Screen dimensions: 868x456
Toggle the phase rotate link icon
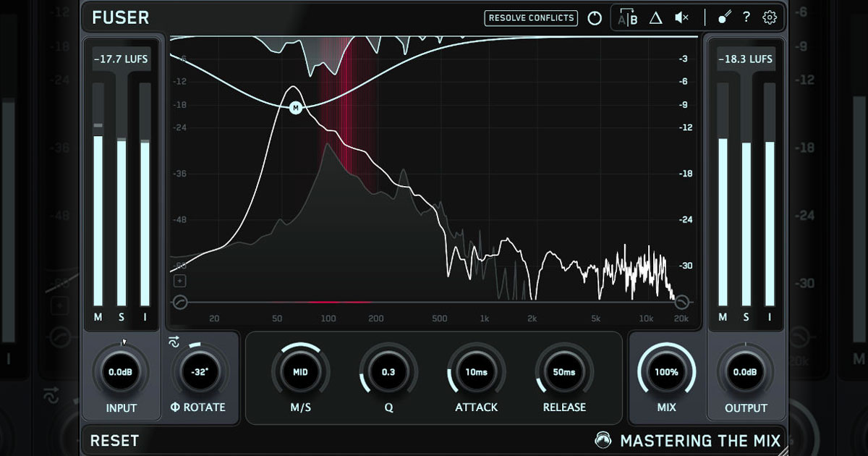coord(174,342)
